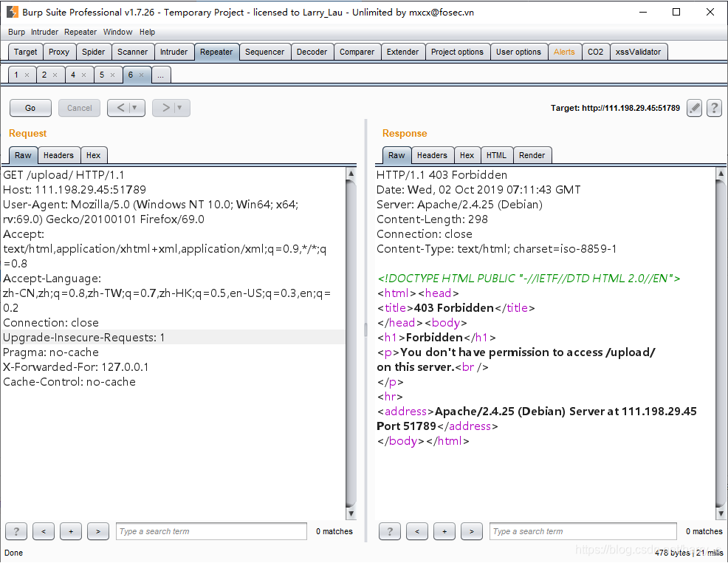728x563 pixels.
Task: Click the Go button to send request
Action: pos(30,108)
